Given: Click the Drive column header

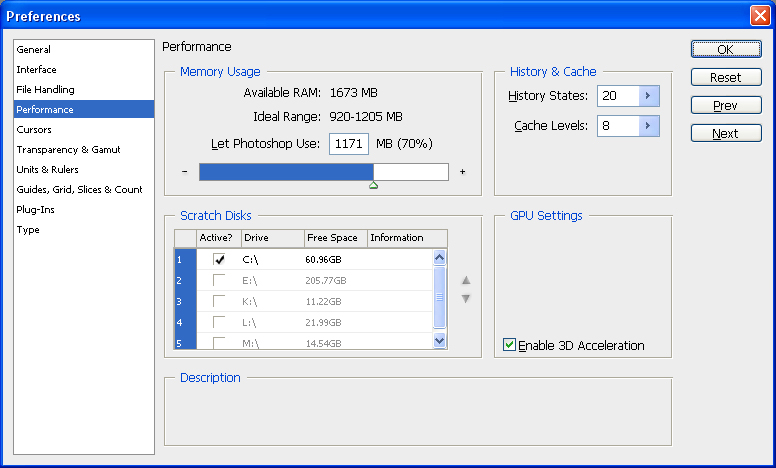Looking at the screenshot, I should click(273, 238).
